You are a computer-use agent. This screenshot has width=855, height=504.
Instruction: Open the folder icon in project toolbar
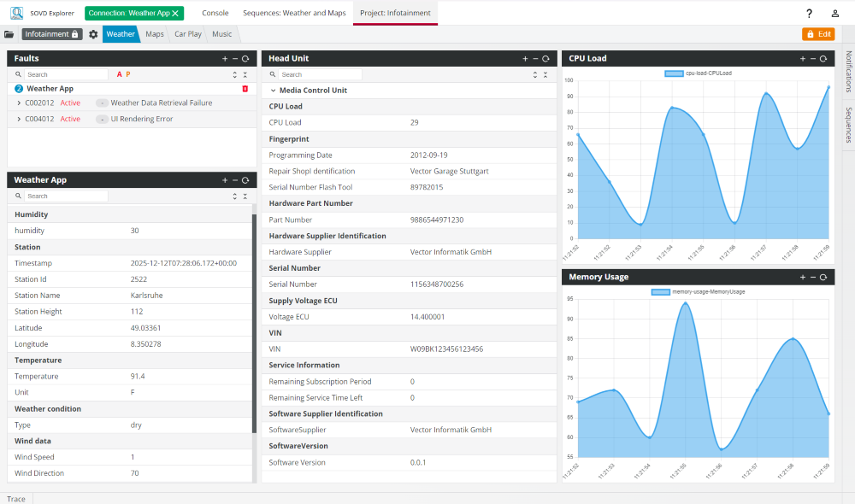pyautogui.click(x=9, y=34)
